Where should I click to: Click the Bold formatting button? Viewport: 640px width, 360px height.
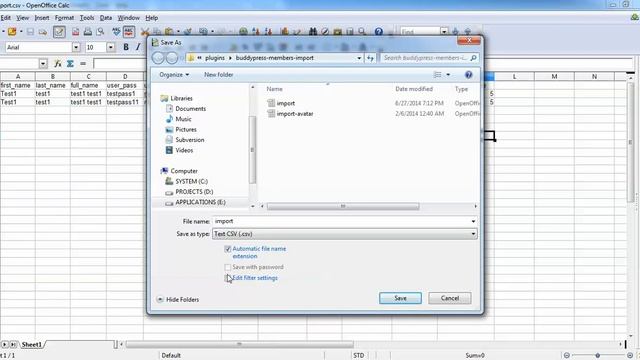point(126,47)
